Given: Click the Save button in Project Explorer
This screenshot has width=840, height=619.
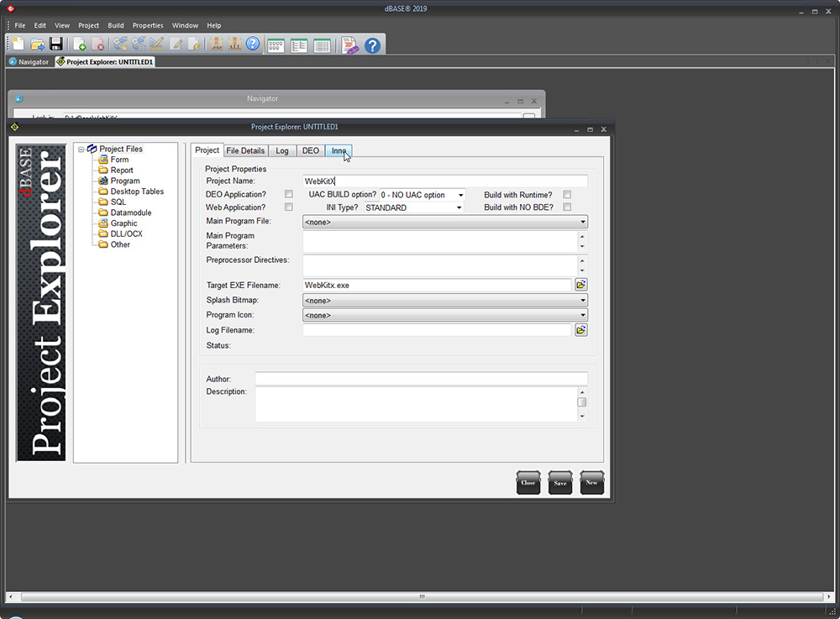Looking at the screenshot, I should pyautogui.click(x=560, y=482).
